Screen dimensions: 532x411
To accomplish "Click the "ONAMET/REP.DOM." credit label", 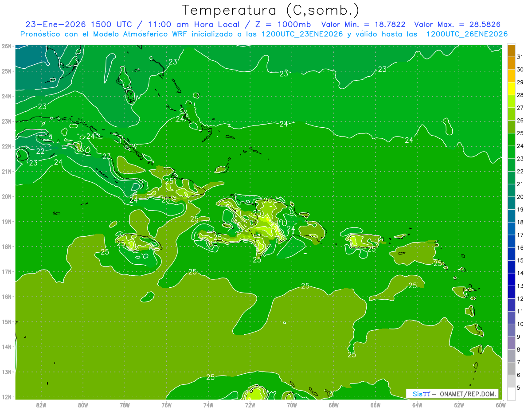I will pos(469,394).
